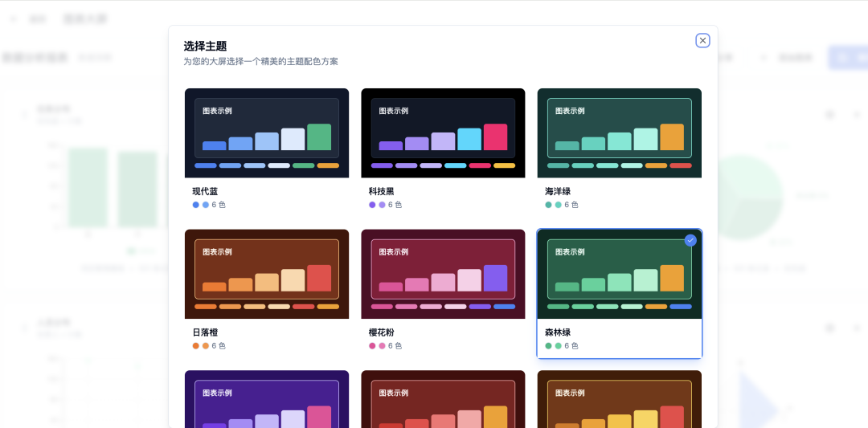Select the dark red theme card in bottom row
This screenshot has width=868, height=428.
pos(443,399)
